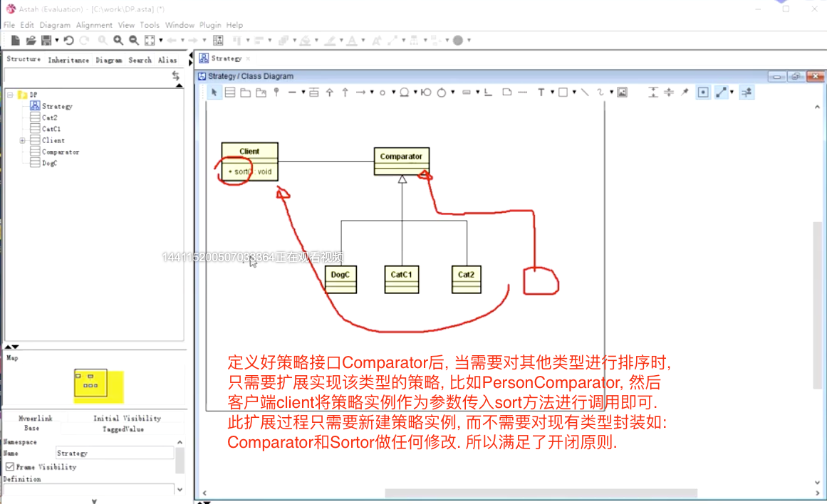Switch to the Inheritance tab
Screen dimensions: 827x504
tap(68, 61)
